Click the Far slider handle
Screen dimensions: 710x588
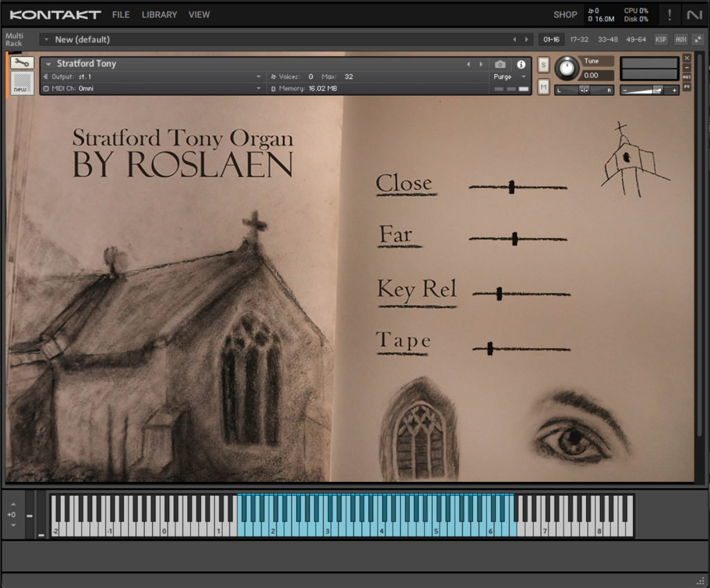515,239
